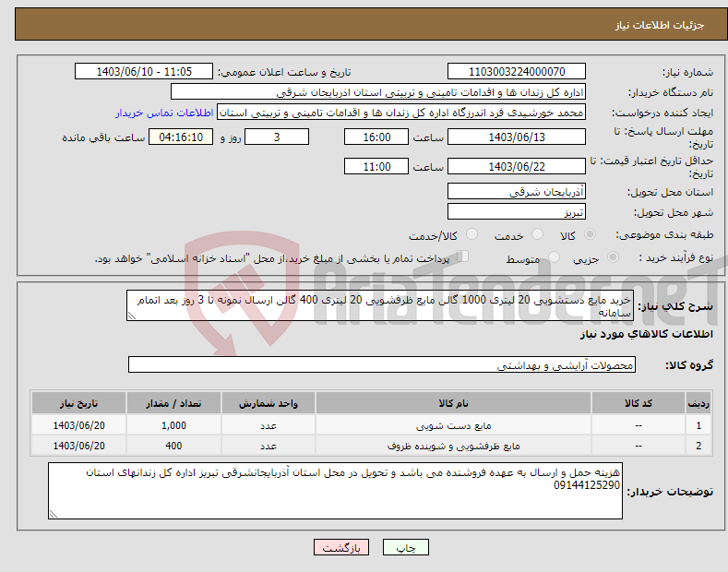Click the چاپ print button
This screenshot has height=572, width=728.
pos(406,548)
